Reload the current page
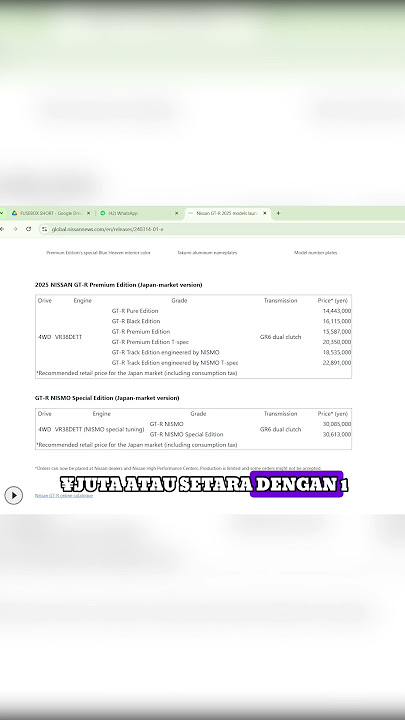405x720 pixels. click(x=28, y=229)
